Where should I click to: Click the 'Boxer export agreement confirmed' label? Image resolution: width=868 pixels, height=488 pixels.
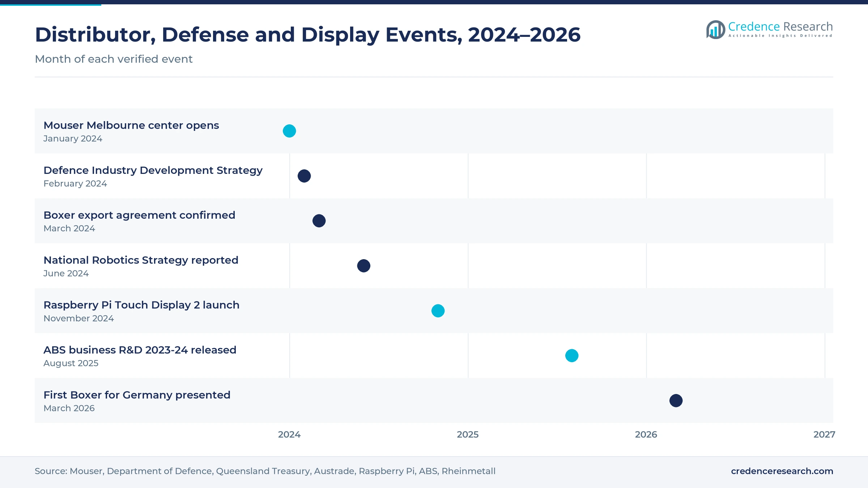pyautogui.click(x=139, y=215)
